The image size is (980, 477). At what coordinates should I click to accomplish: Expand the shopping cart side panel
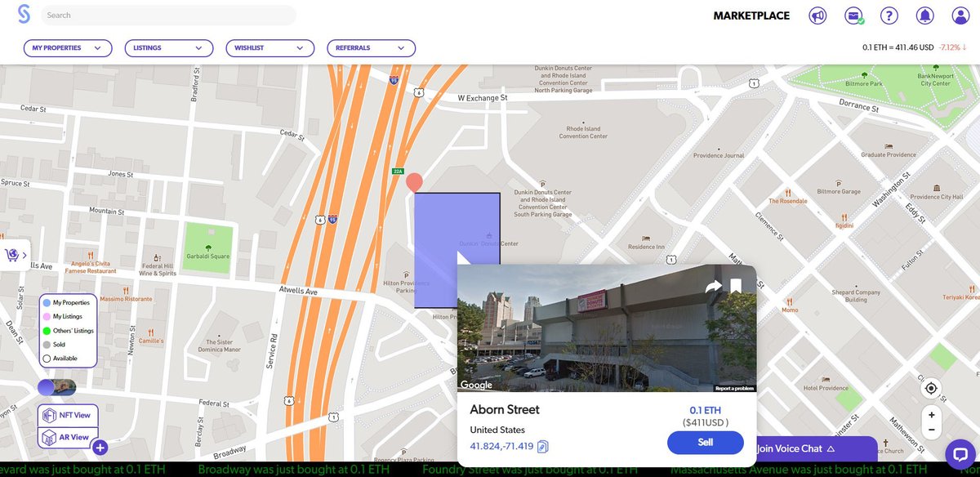[x=15, y=256]
